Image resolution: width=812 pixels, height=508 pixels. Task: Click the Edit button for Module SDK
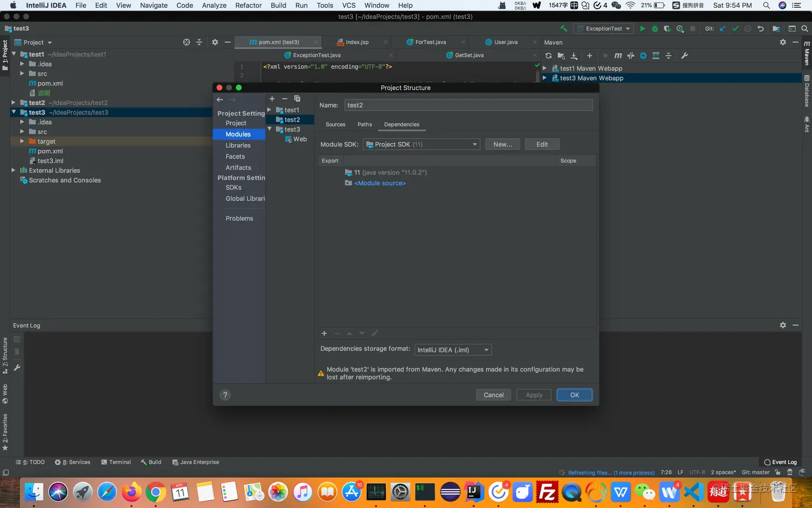point(542,144)
